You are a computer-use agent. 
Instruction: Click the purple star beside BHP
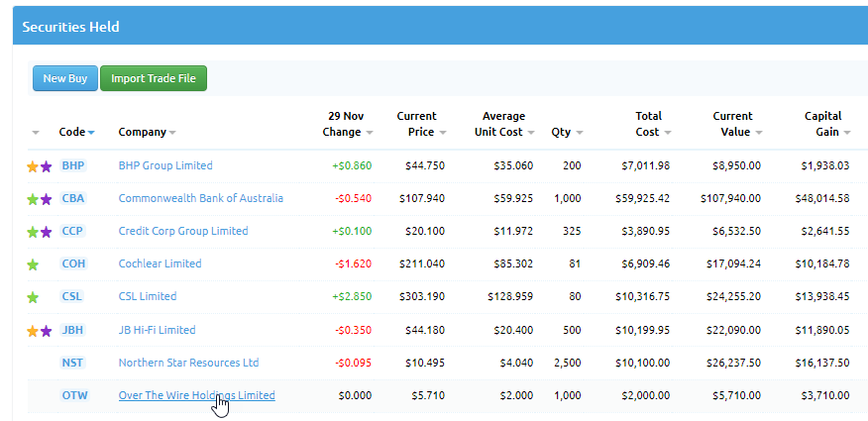point(46,166)
